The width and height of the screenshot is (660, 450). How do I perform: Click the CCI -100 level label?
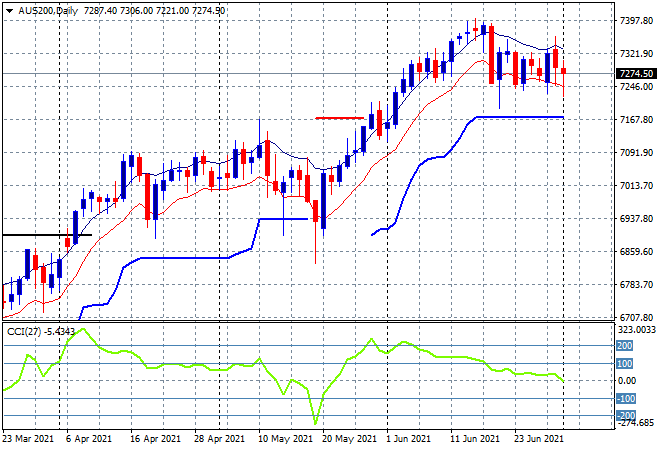tap(625, 399)
